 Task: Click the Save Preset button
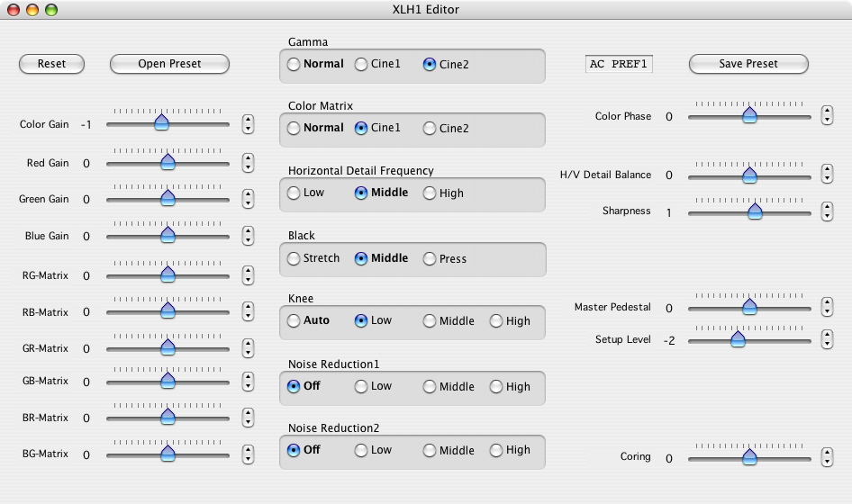[748, 64]
